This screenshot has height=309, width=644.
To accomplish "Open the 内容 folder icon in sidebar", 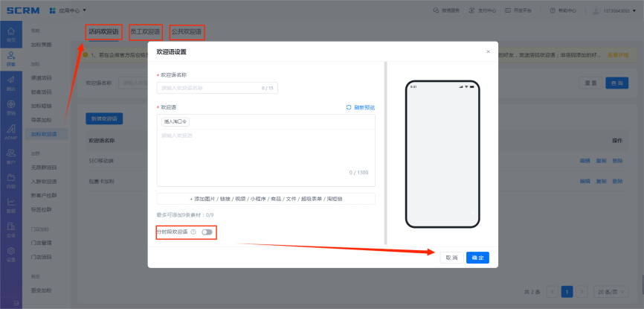I will coord(11,179).
